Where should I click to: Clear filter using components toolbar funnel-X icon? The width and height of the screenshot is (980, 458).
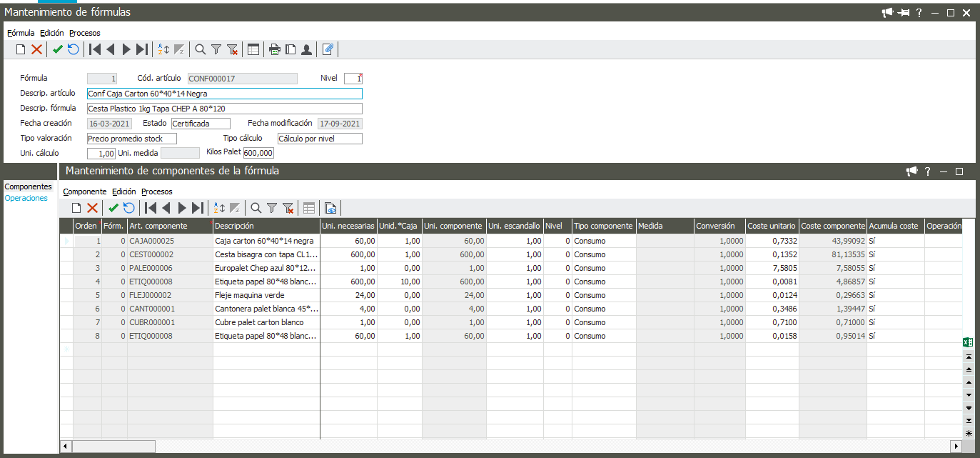click(288, 208)
